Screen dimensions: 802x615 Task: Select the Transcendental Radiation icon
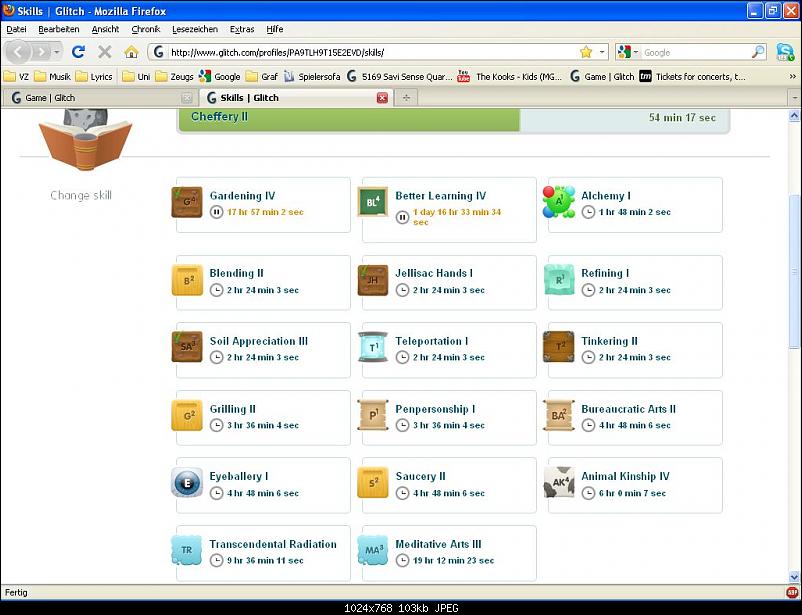[187, 550]
